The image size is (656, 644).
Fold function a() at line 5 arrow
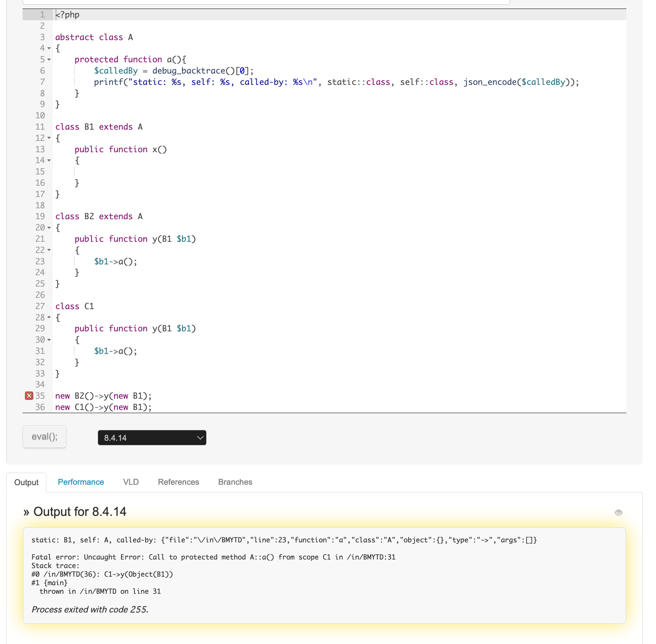49,60
